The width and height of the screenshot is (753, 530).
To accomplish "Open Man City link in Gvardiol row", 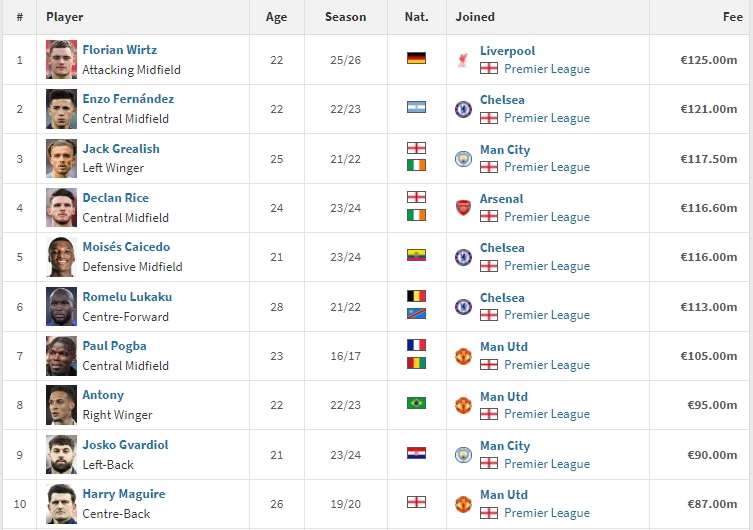I will pyautogui.click(x=505, y=446).
